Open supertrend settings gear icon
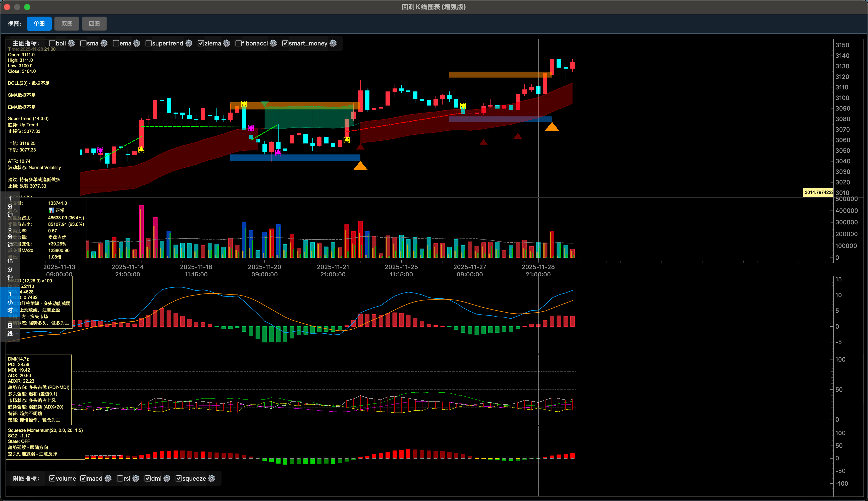868x501 pixels. click(189, 43)
